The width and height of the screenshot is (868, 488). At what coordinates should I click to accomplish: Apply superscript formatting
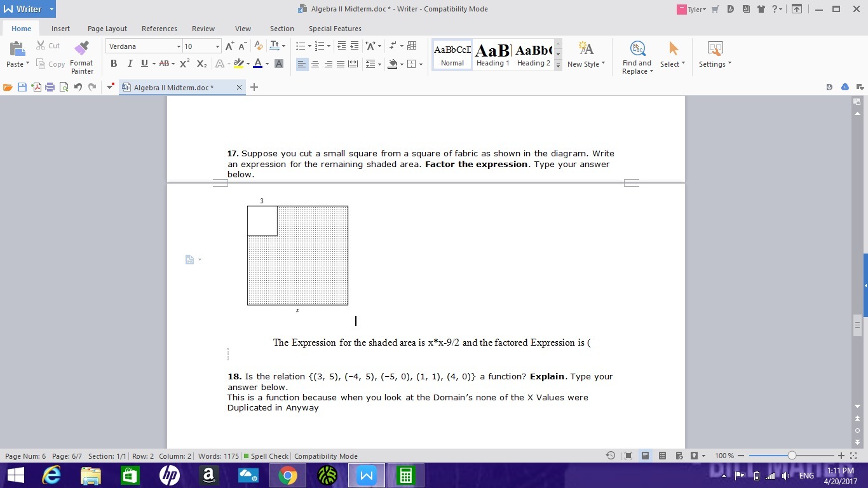tap(184, 64)
